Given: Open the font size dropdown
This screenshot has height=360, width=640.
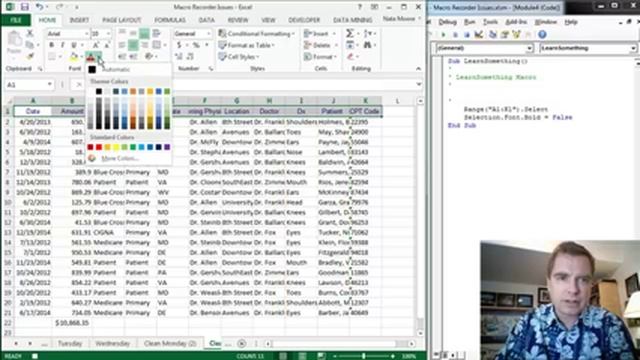Looking at the screenshot, I should 108,33.
